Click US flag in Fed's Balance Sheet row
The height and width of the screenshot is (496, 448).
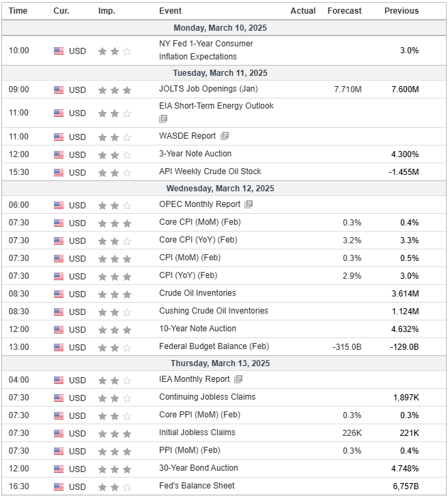click(59, 486)
